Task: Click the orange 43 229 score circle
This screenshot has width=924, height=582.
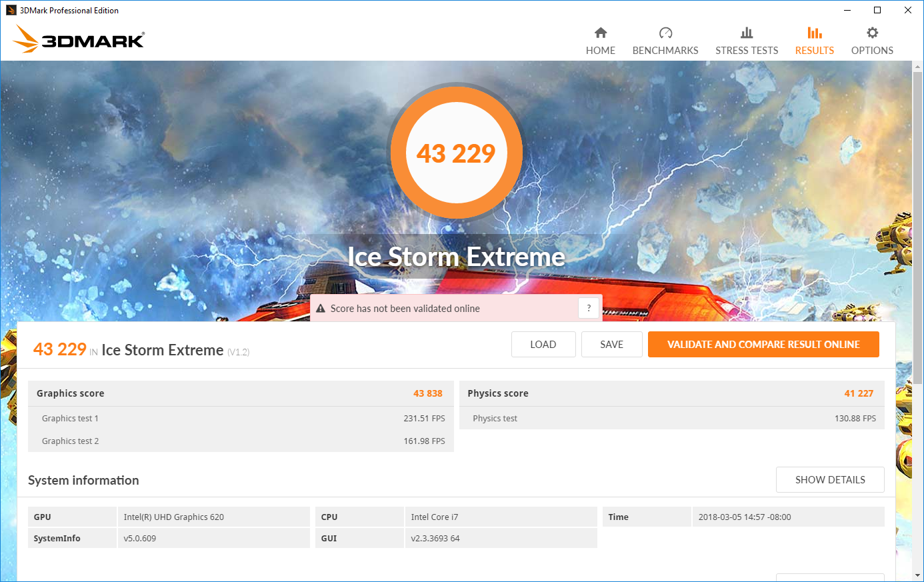Action: 456,153
